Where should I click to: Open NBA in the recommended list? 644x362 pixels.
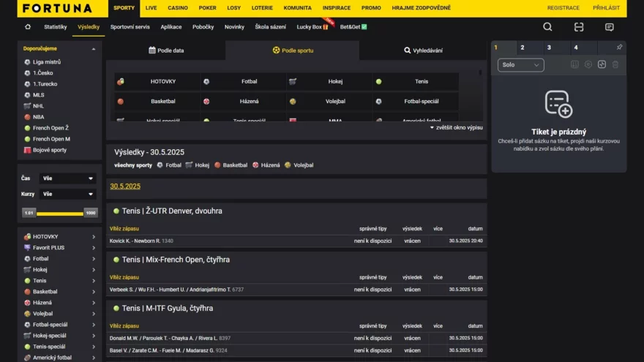[x=38, y=117]
